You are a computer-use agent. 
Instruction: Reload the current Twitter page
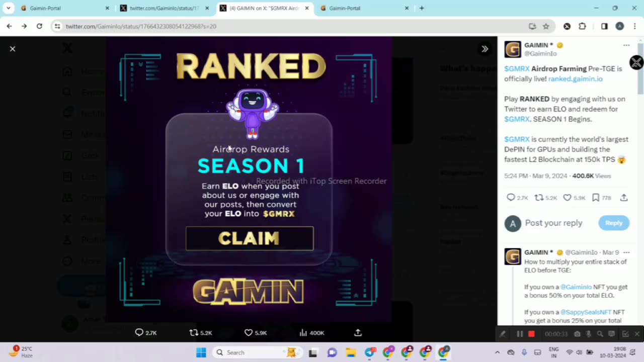click(39, 26)
